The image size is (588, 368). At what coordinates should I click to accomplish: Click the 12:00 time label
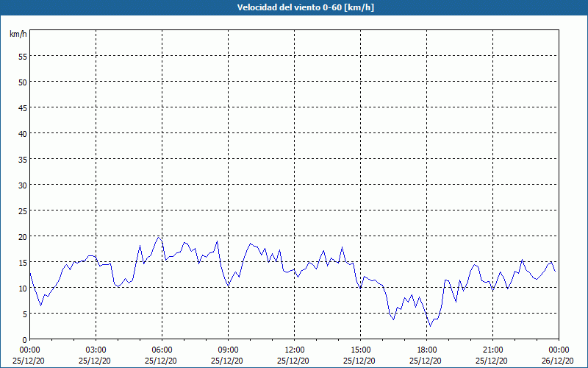[x=295, y=350]
